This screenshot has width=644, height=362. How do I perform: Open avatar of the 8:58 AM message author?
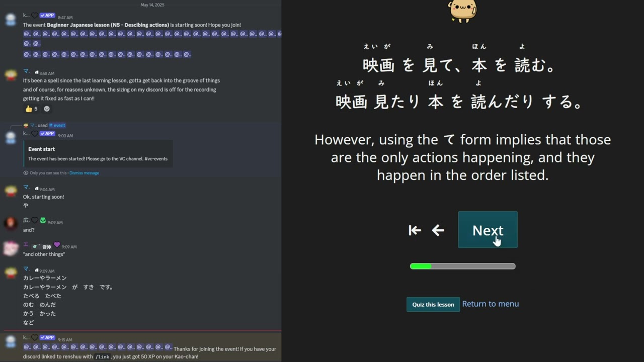11,75
